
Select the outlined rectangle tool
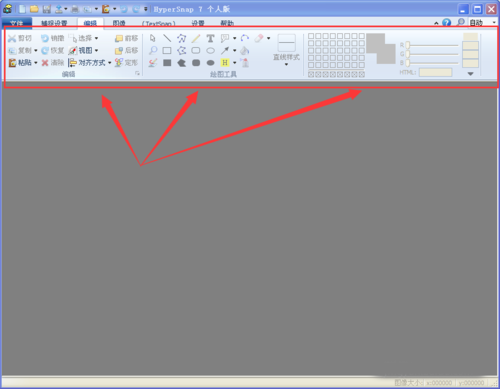[x=167, y=51]
